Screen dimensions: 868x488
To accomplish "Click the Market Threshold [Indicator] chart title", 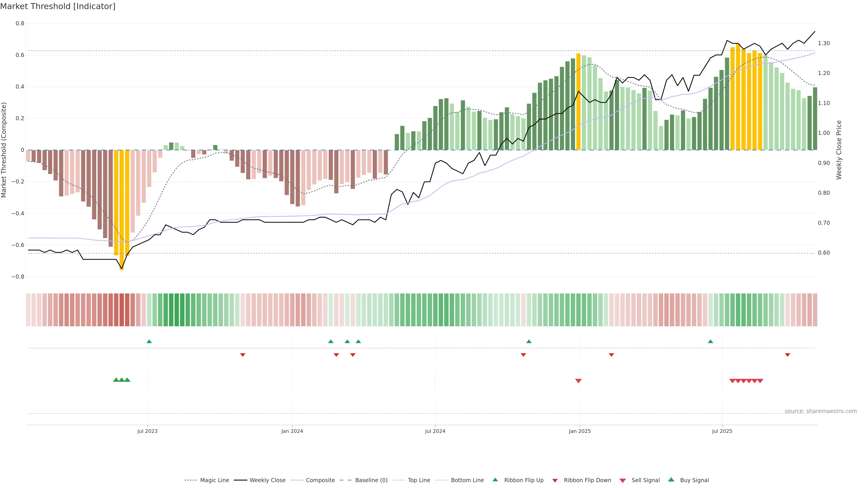I will pyautogui.click(x=58, y=6).
